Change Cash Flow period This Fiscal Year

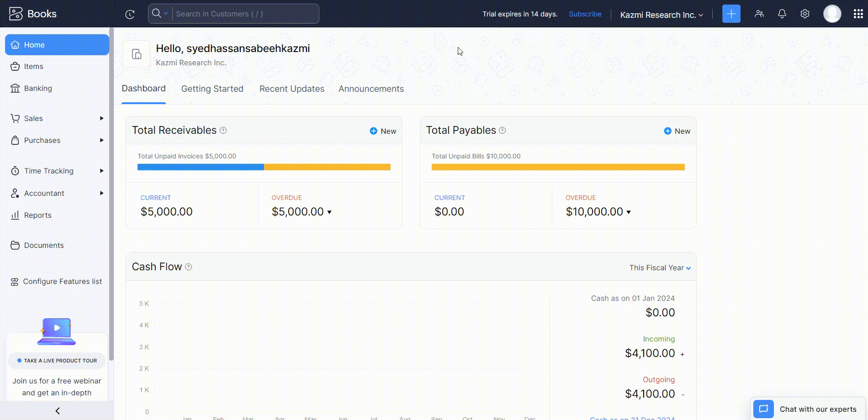click(660, 268)
